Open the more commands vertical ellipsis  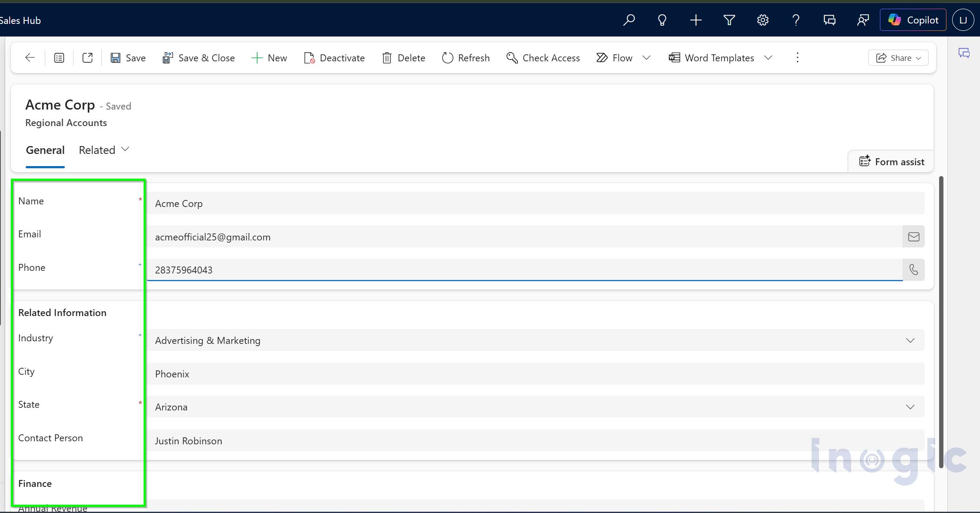[797, 57]
